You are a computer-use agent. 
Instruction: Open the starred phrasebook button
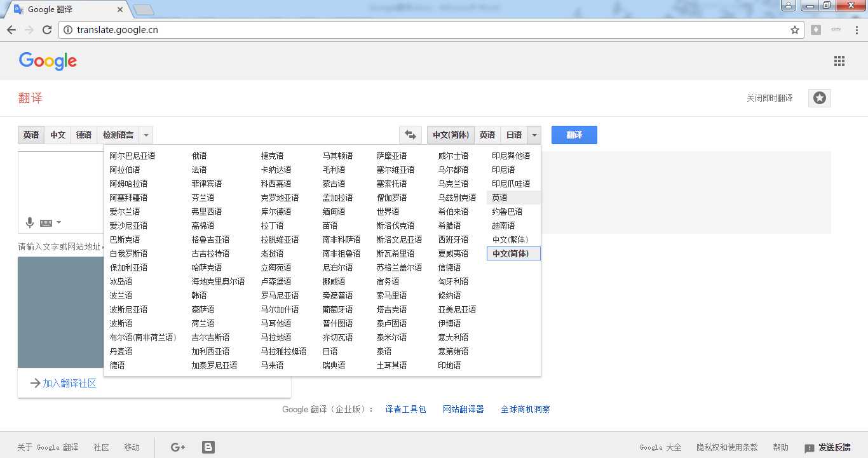coord(820,98)
